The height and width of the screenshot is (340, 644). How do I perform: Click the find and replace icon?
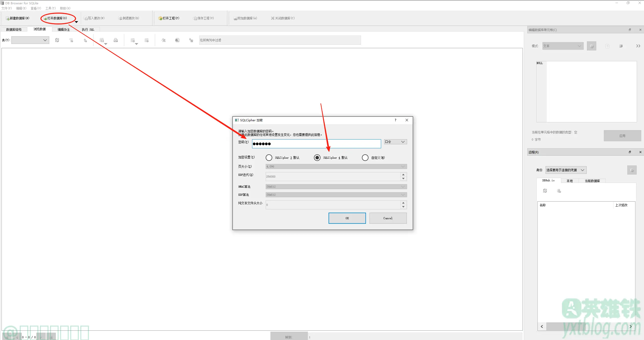191,40
